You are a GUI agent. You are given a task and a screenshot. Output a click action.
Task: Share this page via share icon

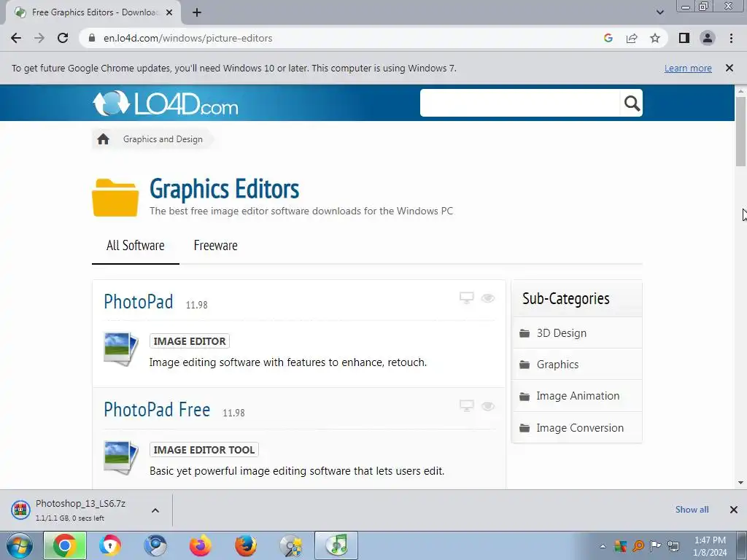(x=632, y=38)
